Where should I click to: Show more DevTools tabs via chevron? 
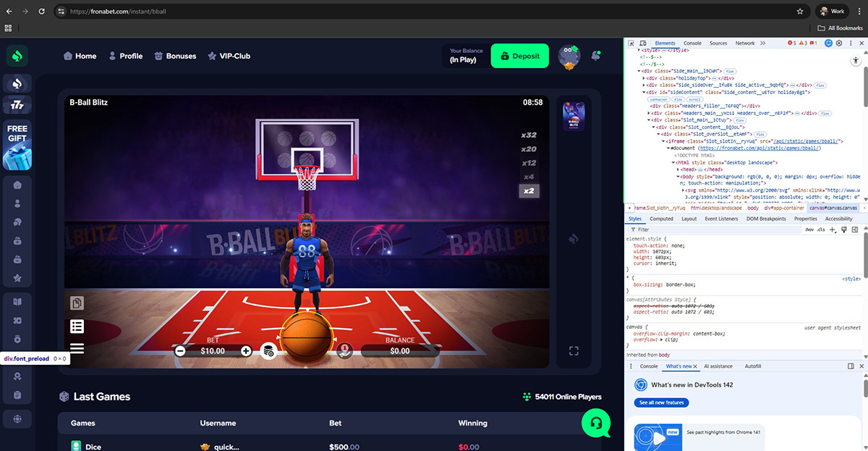tap(762, 43)
